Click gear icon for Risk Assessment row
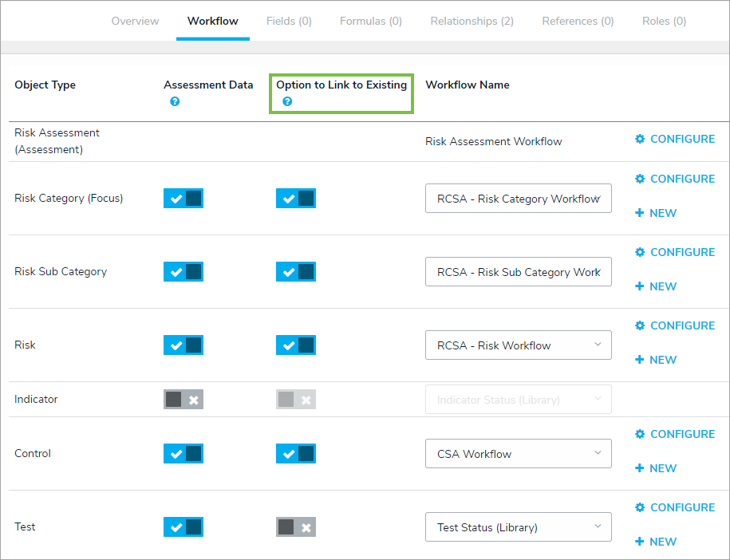The height and width of the screenshot is (560, 730). pos(640,139)
